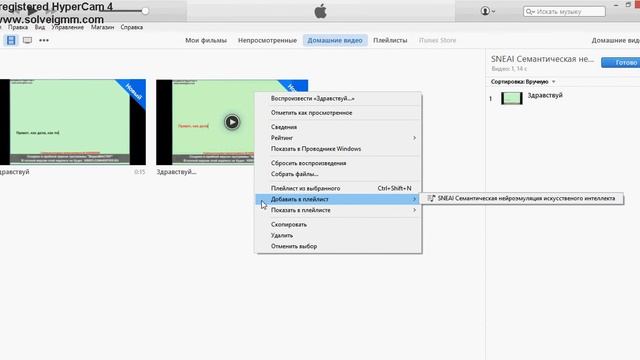The width and height of the screenshot is (640, 360).
Task: Click the Apple logo in the title bar
Action: tap(320, 11)
